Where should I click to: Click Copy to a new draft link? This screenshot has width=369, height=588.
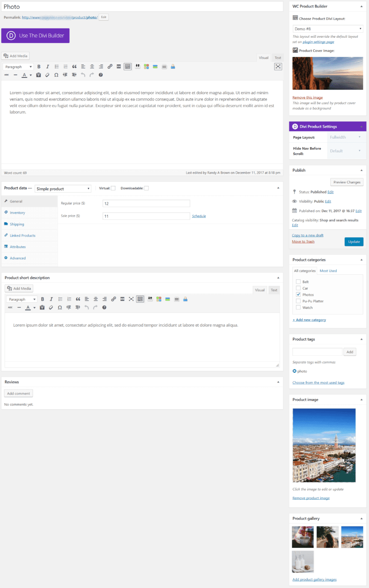pyautogui.click(x=308, y=235)
